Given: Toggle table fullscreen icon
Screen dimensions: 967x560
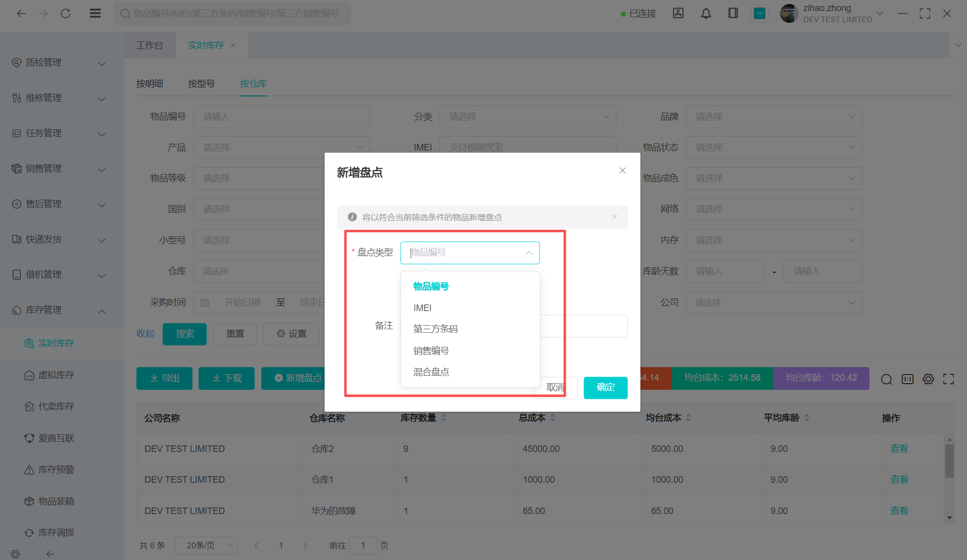Looking at the screenshot, I should click(x=948, y=379).
